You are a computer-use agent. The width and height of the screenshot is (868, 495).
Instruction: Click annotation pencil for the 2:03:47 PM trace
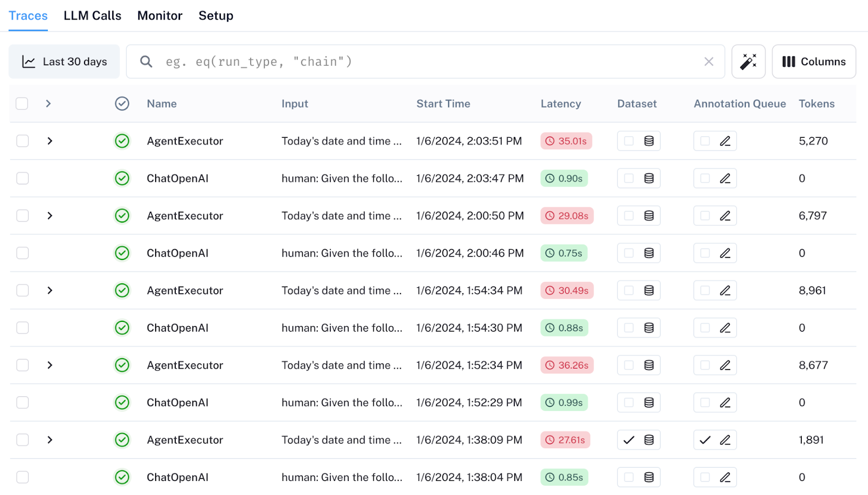[725, 179]
